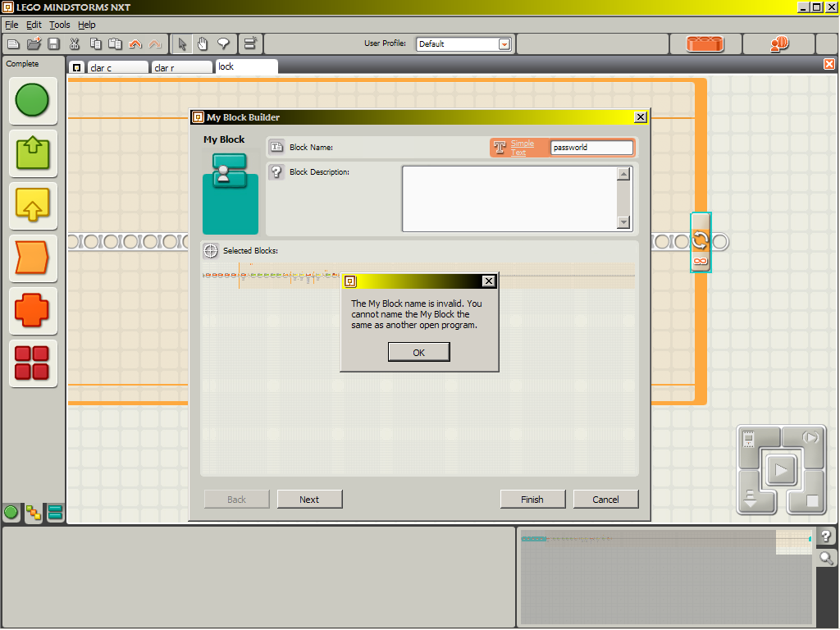The width and height of the screenshot is (840, 630).
Task: Click the Create My Block toolbar icon
Action: pyautogui.click(x=250, y=44)
